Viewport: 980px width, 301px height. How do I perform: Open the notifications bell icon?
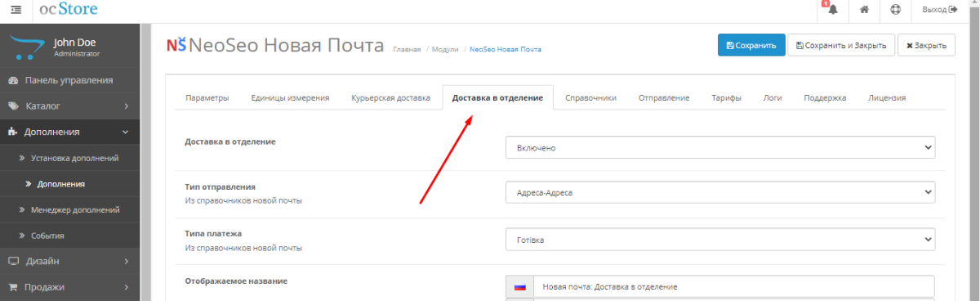[832, 9]
